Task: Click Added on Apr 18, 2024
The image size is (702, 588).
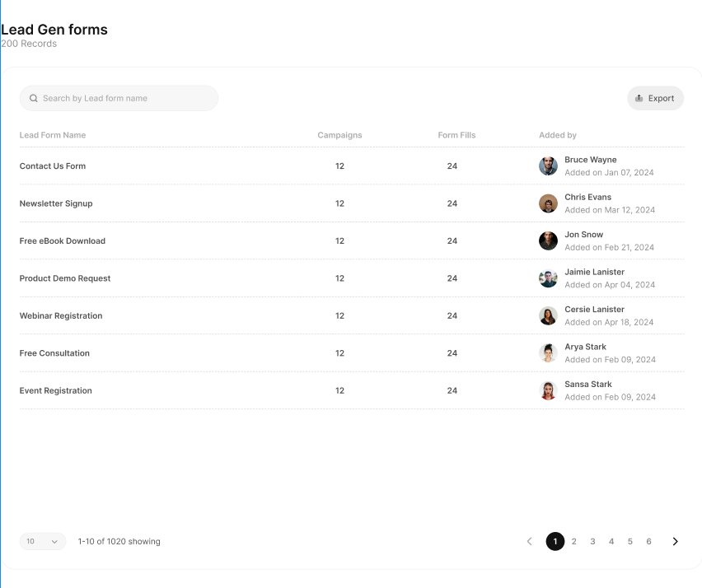Action: point(609,322)
